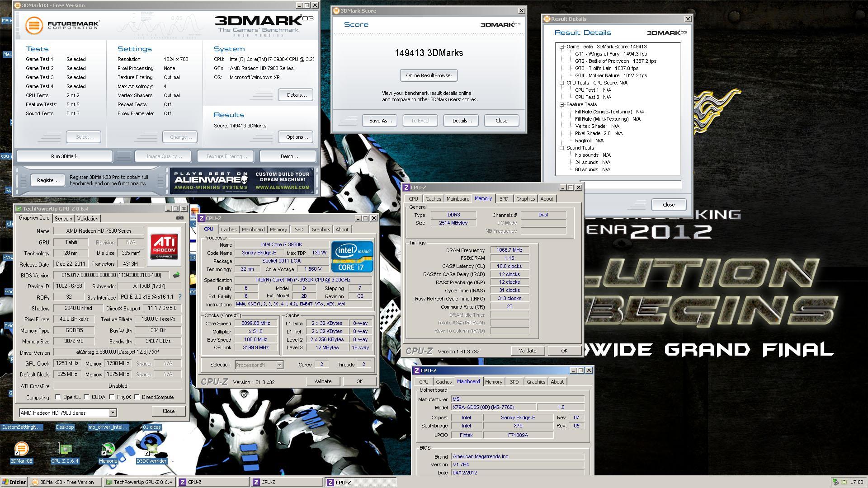Select GT4 - Mother Nature result row

tap(611, 75)
